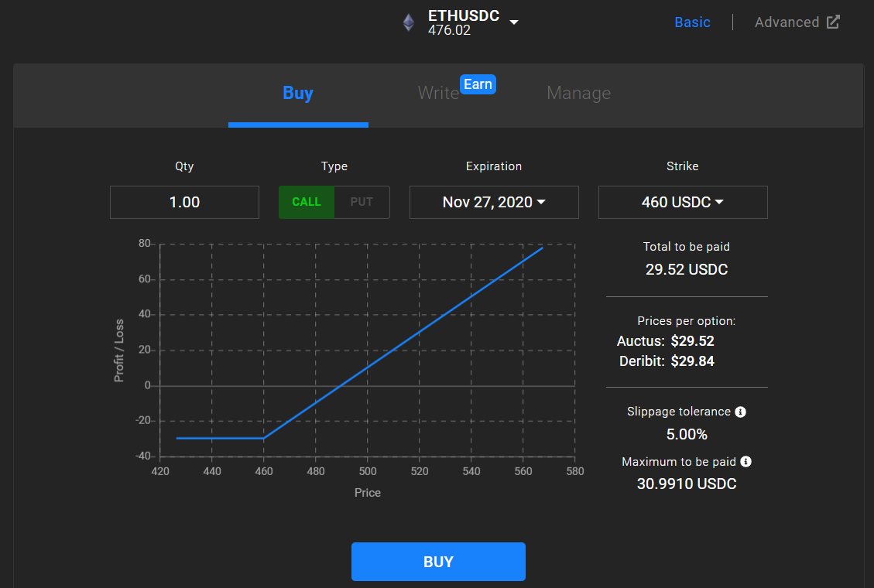Switch to the Manage tab

pos(578,93)
